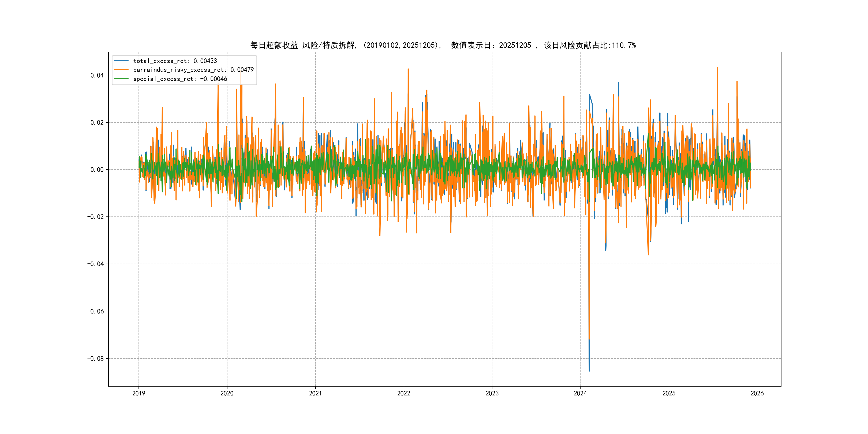
Task: Click the blue total_excess_ret legend line
Action: pos(121,61)
